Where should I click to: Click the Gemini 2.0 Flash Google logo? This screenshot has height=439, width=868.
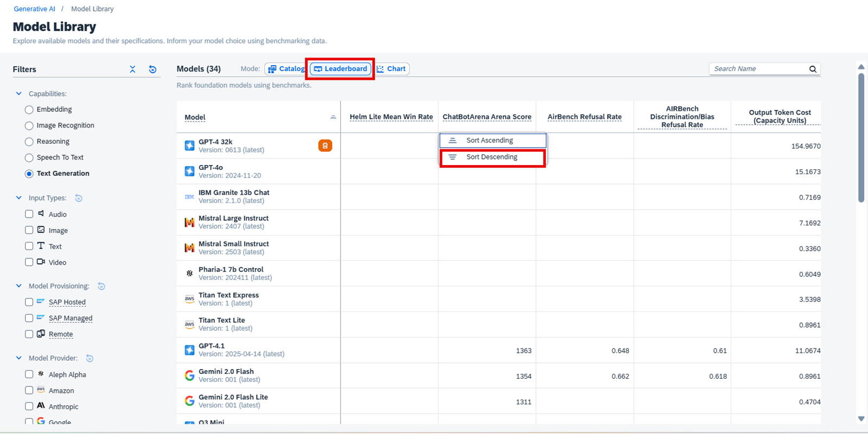click(x=189, y=376)
